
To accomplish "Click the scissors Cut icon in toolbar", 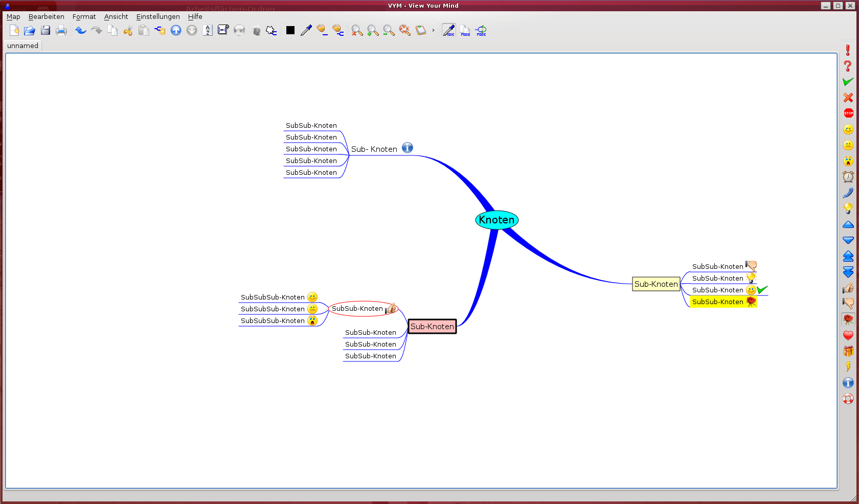I will click(128, 31).
